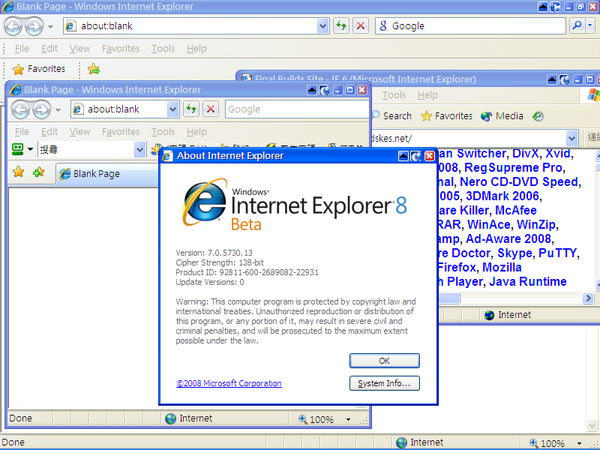Click Search button in IE 6 window
Viewport: 600px width, 450px height.
pos(392,116)
